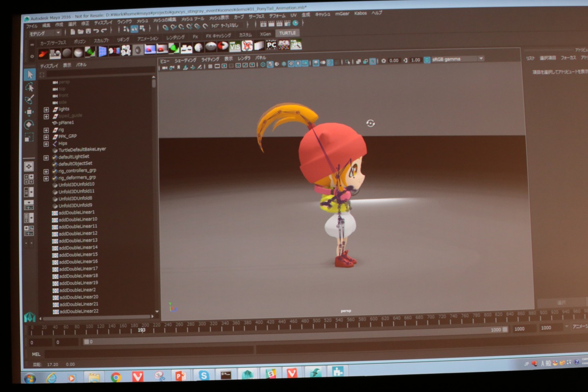The width and height of the screenshot is (588, 392).
Task: Toggle viewport wireframe display
Action: click(262, 64)
